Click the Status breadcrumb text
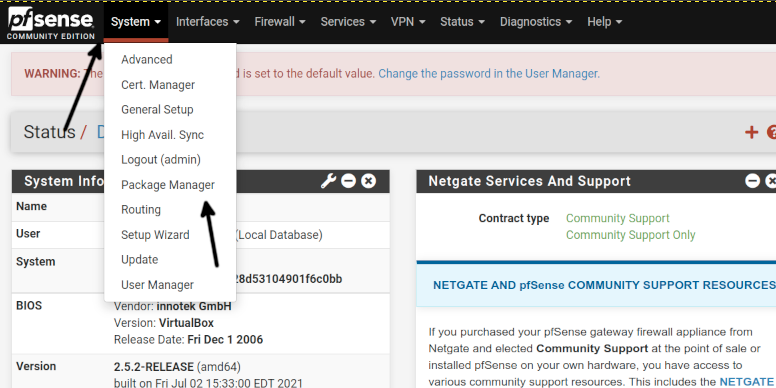This screenshot has width=776, height=388. point(49,132)
